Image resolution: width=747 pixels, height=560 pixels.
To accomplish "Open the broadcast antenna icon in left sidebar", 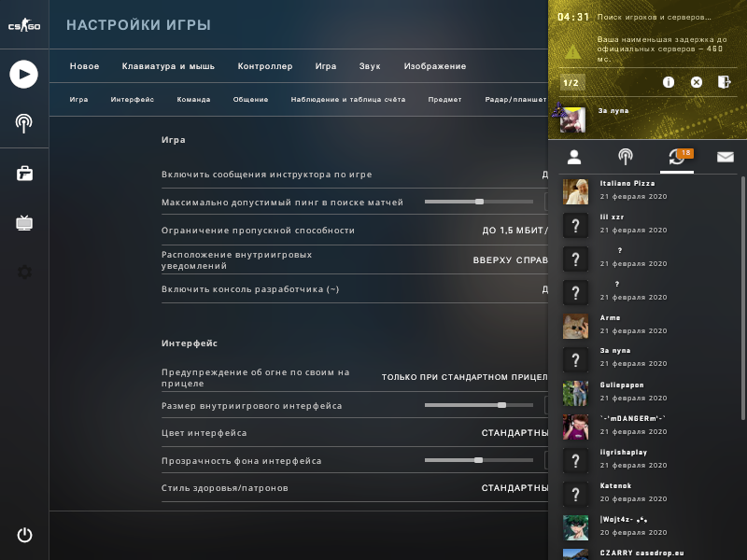I will point(24,123).
